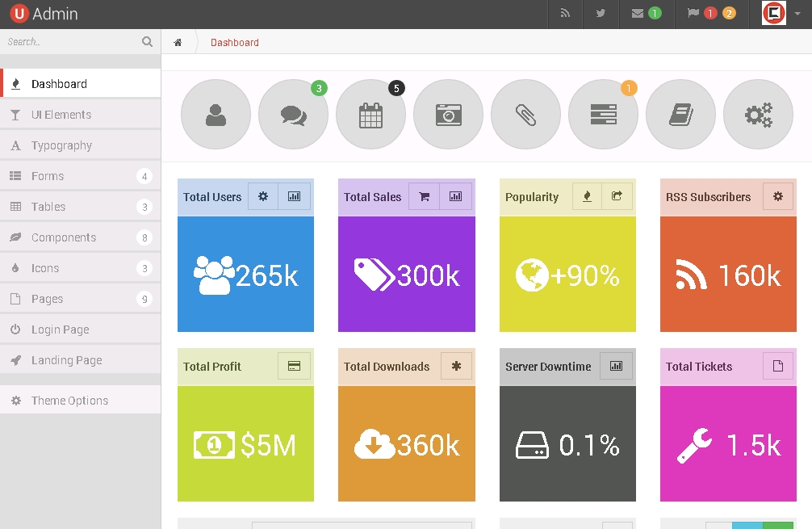Go to the Login Page link
812x529 pixels.
(x=61, y=330)
